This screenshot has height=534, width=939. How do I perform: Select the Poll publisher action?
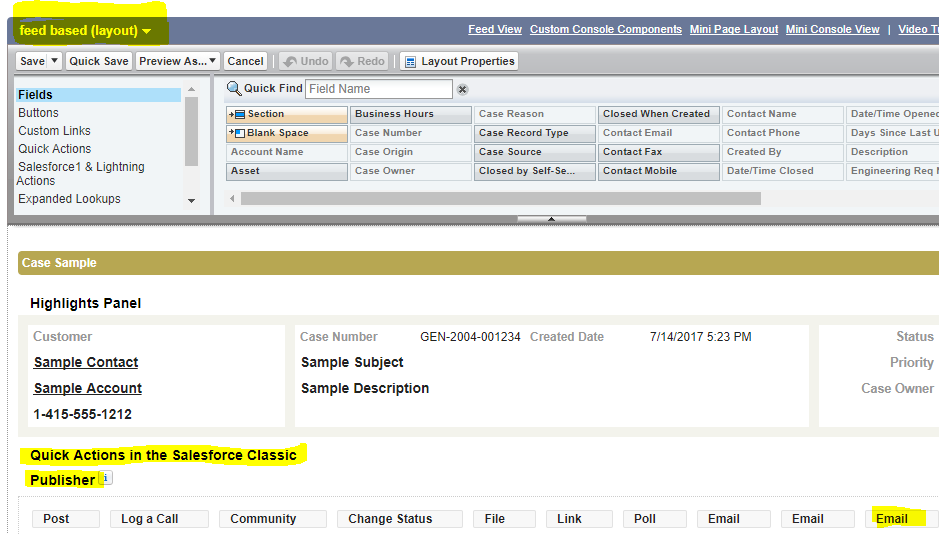tap(655, 518)
